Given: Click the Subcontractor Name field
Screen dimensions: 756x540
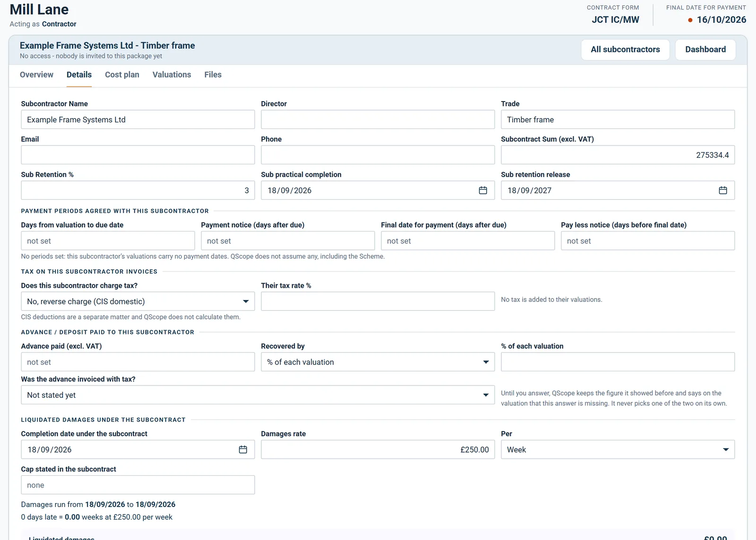Looking at the screenshot, I should click(x=138, y=120).
